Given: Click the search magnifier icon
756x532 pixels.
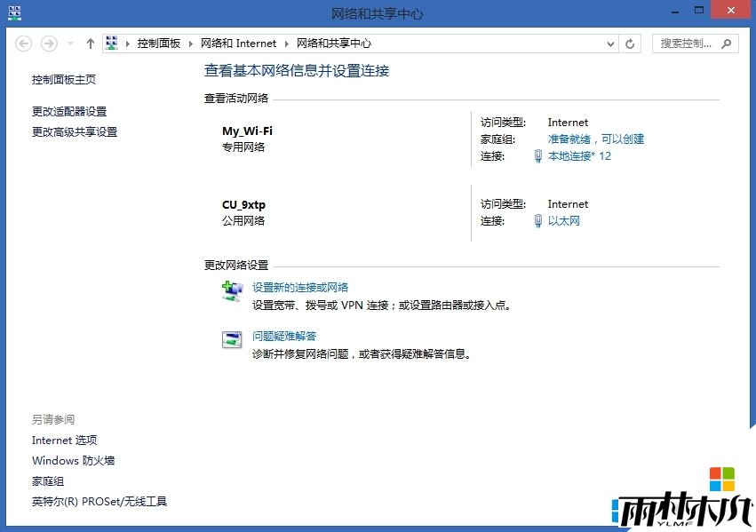Looking at the screenshot, I should tap(728, 43).
